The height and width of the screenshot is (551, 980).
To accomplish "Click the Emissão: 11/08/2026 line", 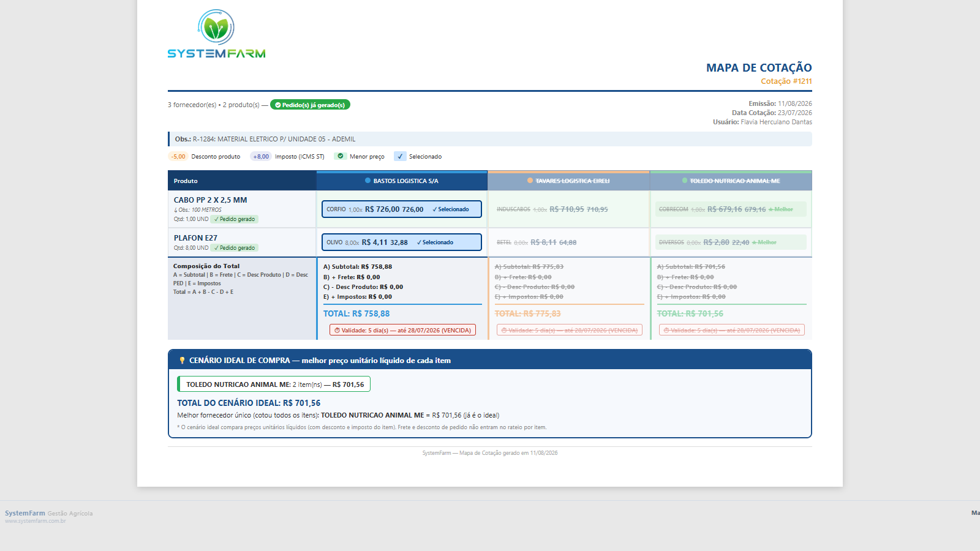I will [780, 103].
